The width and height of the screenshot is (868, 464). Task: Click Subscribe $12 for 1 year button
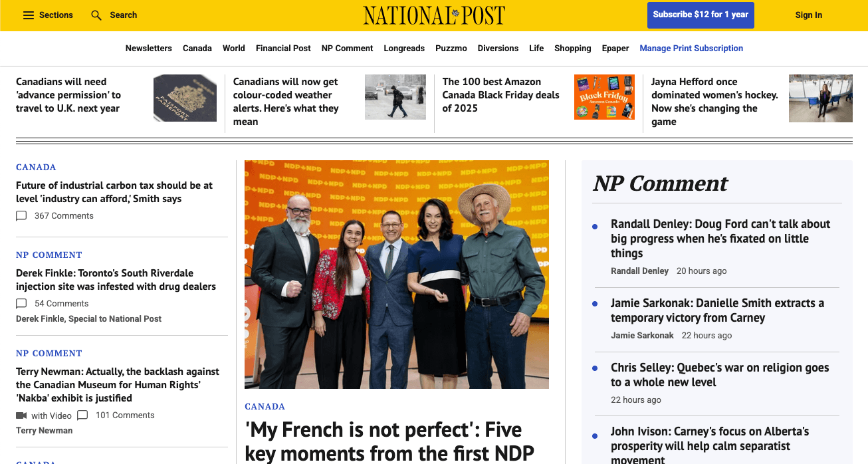coord(701,15)
